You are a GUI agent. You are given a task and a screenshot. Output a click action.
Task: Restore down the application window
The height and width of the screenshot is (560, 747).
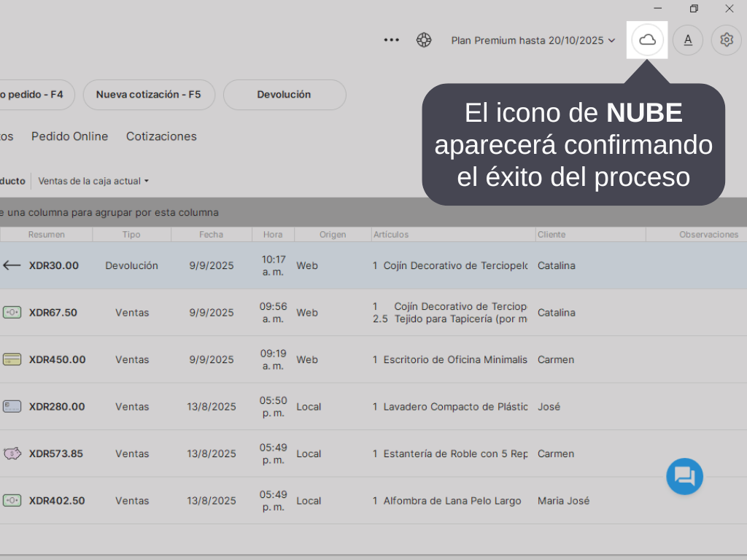694,9
